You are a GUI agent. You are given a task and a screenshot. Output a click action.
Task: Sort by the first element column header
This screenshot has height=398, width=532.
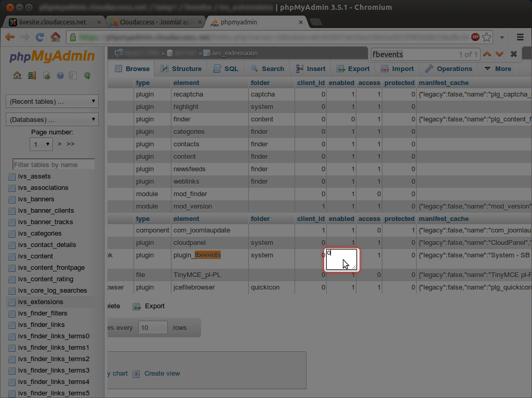click(187, 83)
